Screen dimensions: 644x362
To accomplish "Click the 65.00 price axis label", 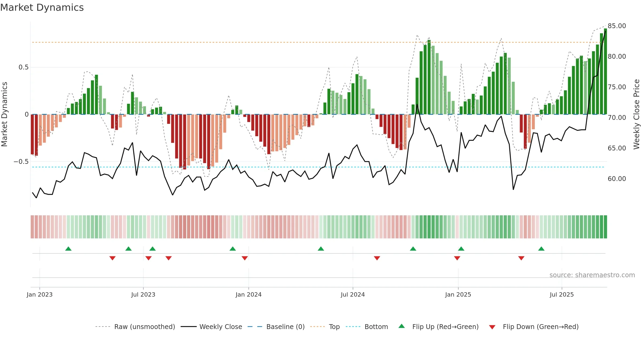I will (x=617, y=148).
